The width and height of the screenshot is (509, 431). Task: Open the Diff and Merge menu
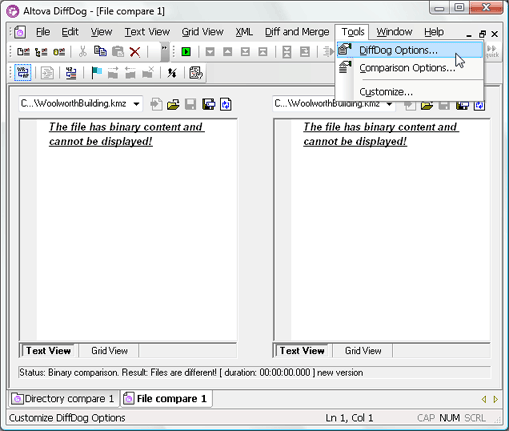tap(297, 32)
